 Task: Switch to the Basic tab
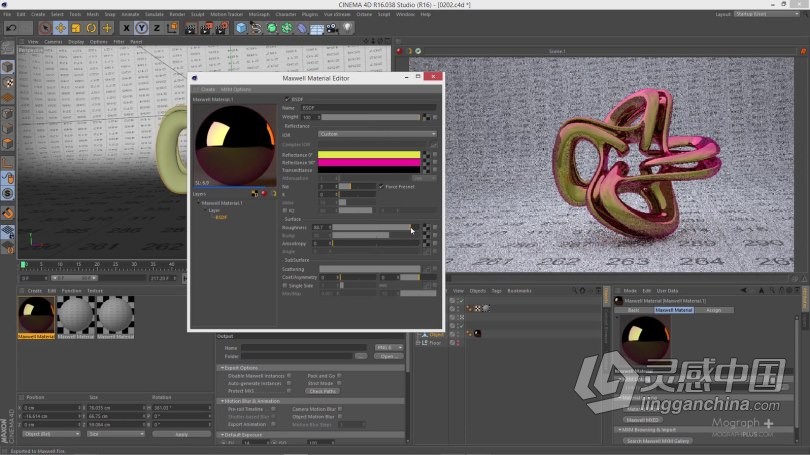point(633,310)
